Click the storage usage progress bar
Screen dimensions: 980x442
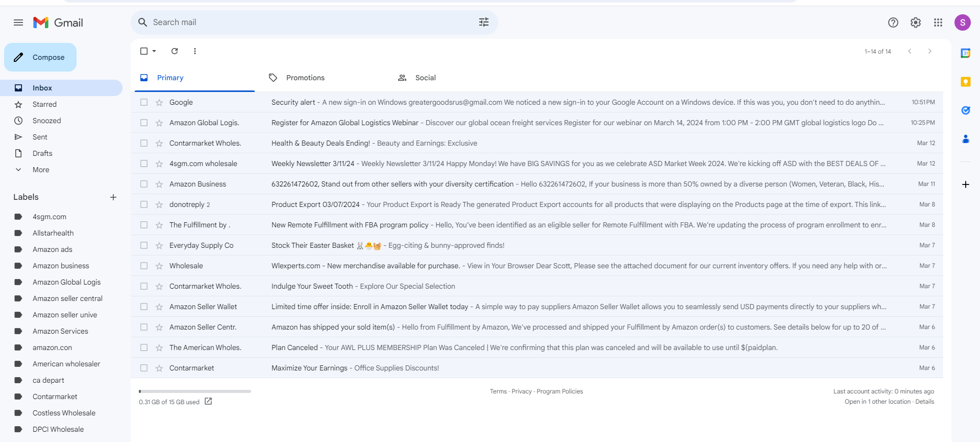tap(195, 391)
